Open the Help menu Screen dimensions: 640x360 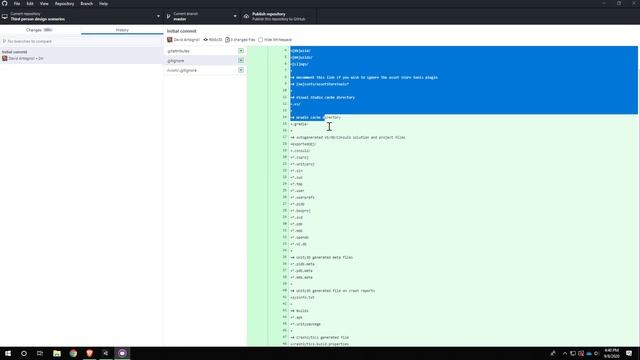(x=104, y=4)
